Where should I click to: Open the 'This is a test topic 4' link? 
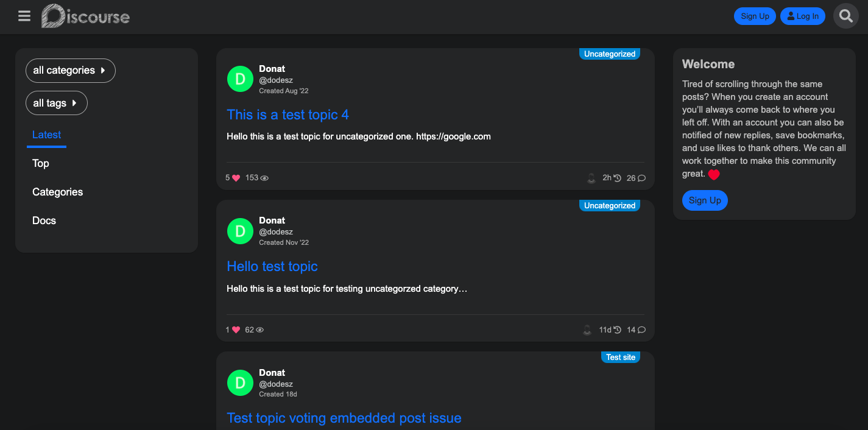288,115
